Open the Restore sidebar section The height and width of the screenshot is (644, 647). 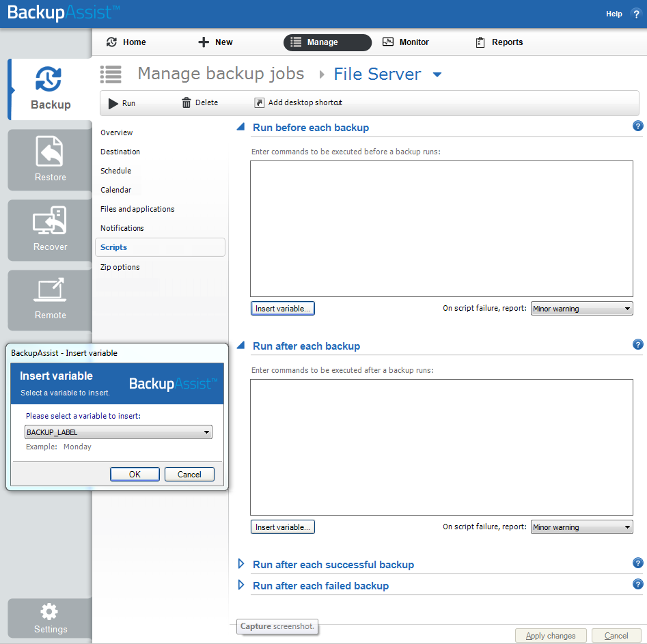point(51,159)
